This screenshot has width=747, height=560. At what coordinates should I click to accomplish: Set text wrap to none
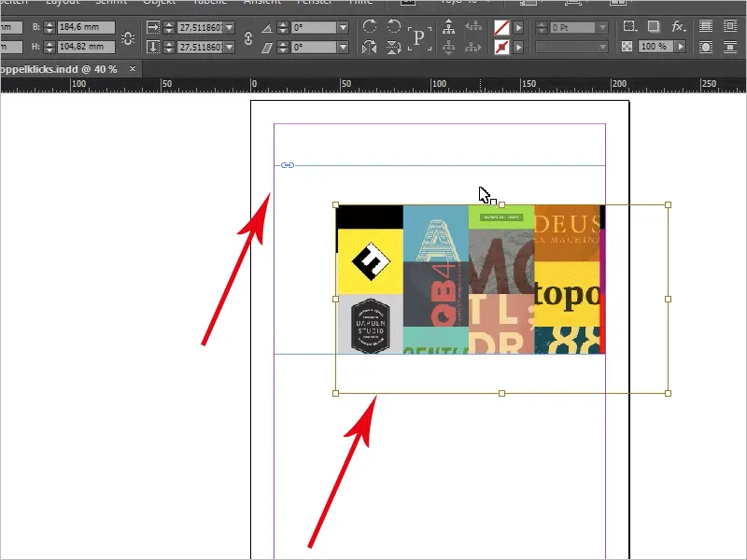pyautogui.click(x=706, y=26)
